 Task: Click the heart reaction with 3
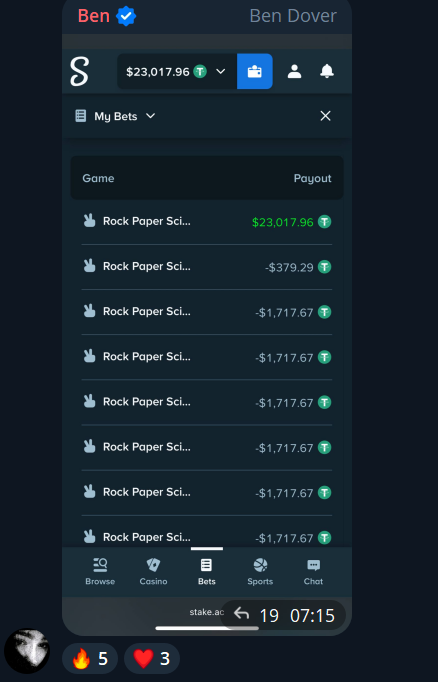[x=152, y=659]
